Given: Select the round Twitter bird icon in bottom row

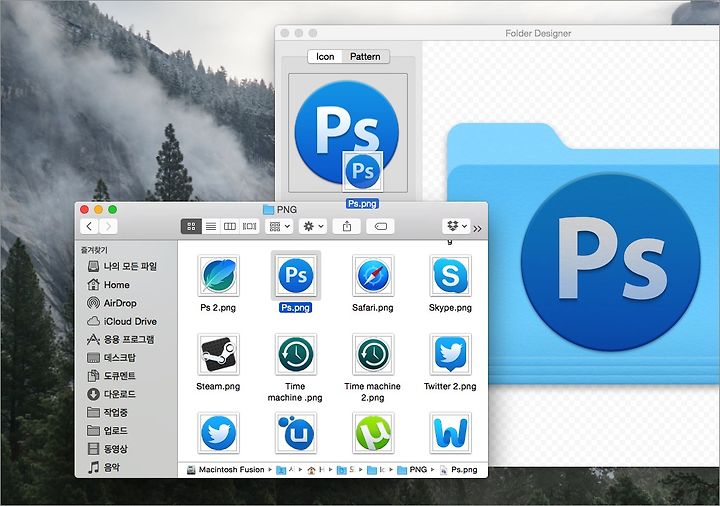Looking at the screenshot, I should click(x=219, y=433).
